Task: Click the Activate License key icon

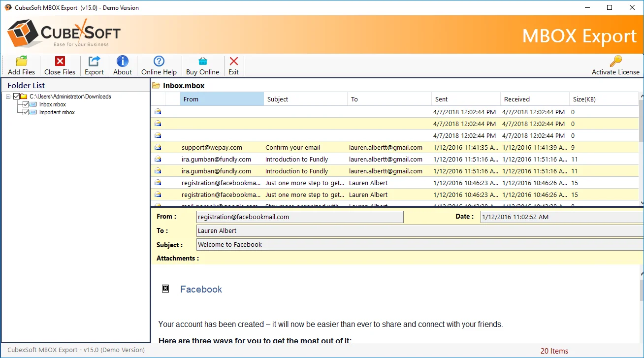Action: click(x=615, y=61)
